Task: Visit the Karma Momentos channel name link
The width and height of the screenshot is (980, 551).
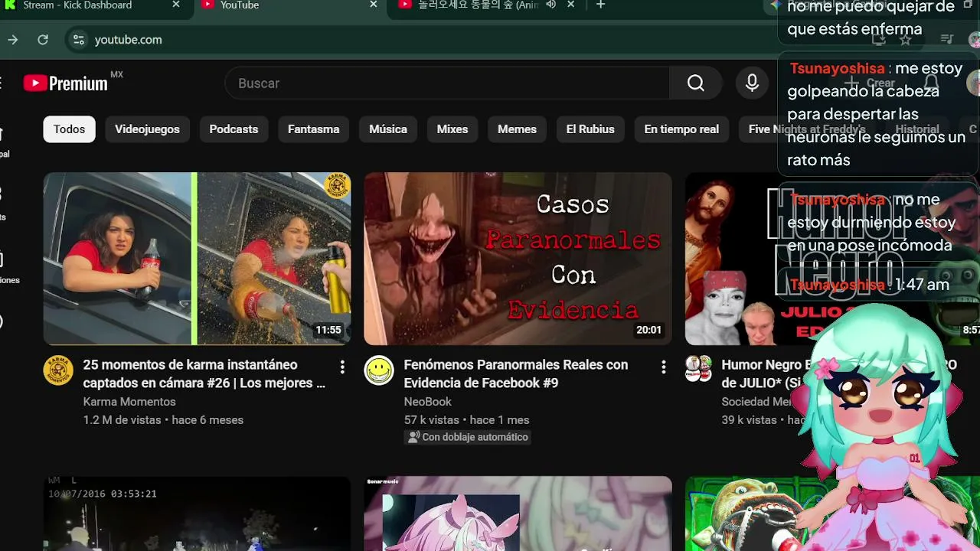Action: pos(129,402)
